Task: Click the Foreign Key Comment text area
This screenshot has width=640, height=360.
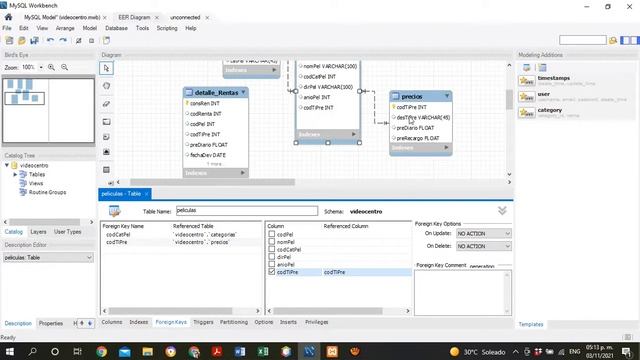Action: pyautogui.click(x=463, y=293)
